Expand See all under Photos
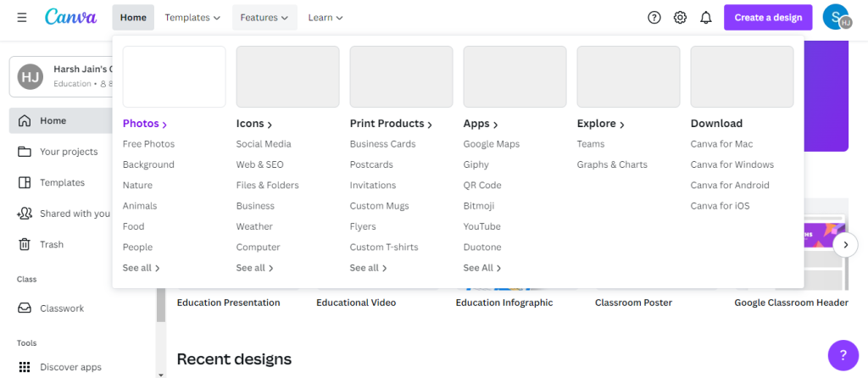The image size is (868, 378). click(141, 268)
